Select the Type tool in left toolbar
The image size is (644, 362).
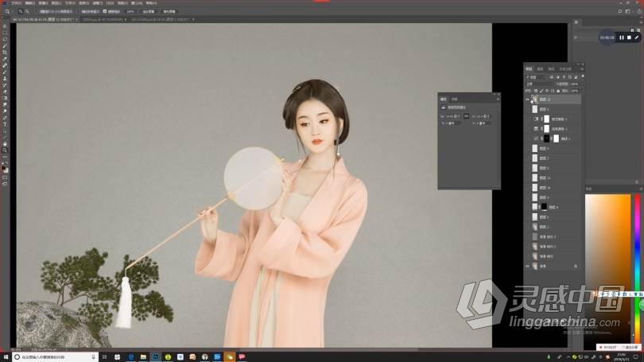(x=5, y=124)
